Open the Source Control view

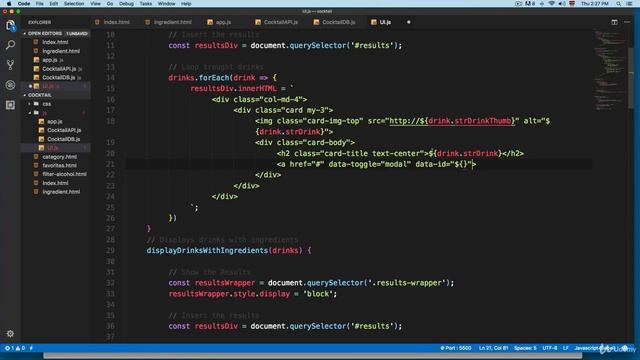[x=11, y=64]
